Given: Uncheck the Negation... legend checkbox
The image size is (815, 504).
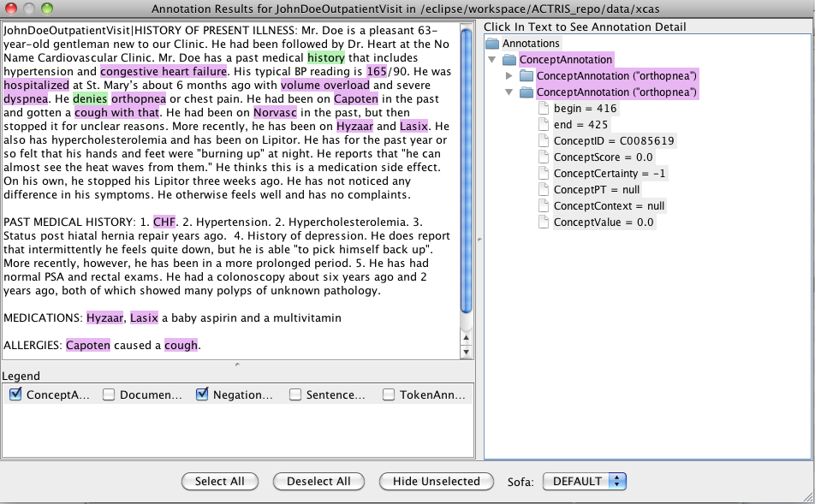Looking at the screenshot, I should pos(202,394).
